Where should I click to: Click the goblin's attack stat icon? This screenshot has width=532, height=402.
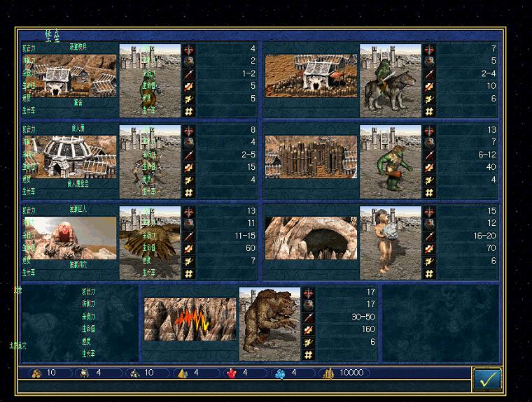click(188, 50)
